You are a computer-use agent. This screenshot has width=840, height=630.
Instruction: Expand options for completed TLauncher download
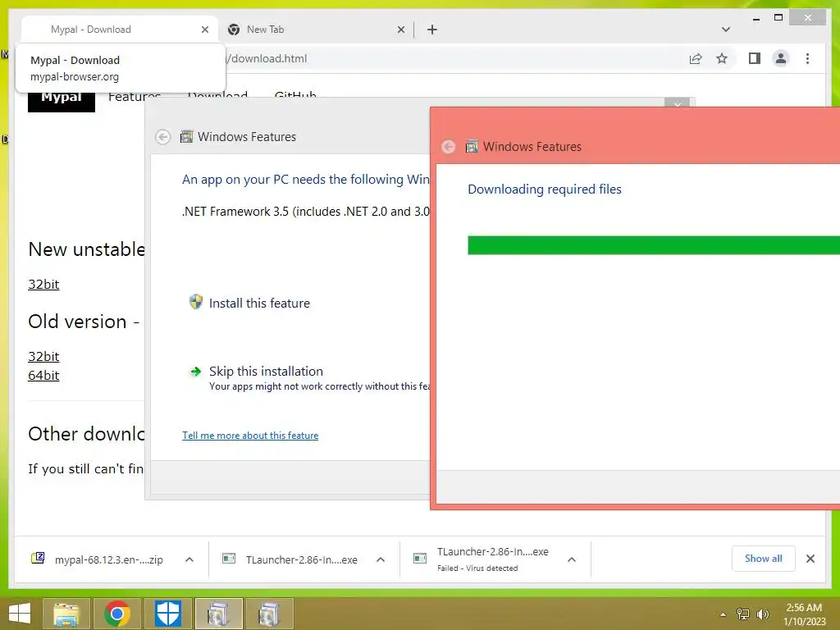[x=381, y=559]
